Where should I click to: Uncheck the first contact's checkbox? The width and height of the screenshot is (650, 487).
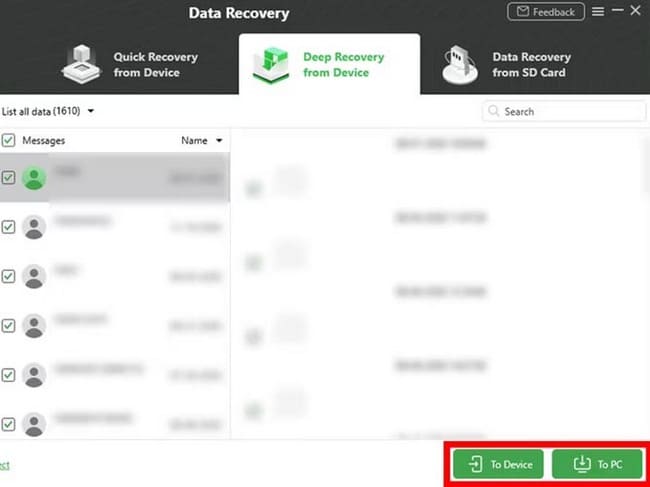(8, 178)
